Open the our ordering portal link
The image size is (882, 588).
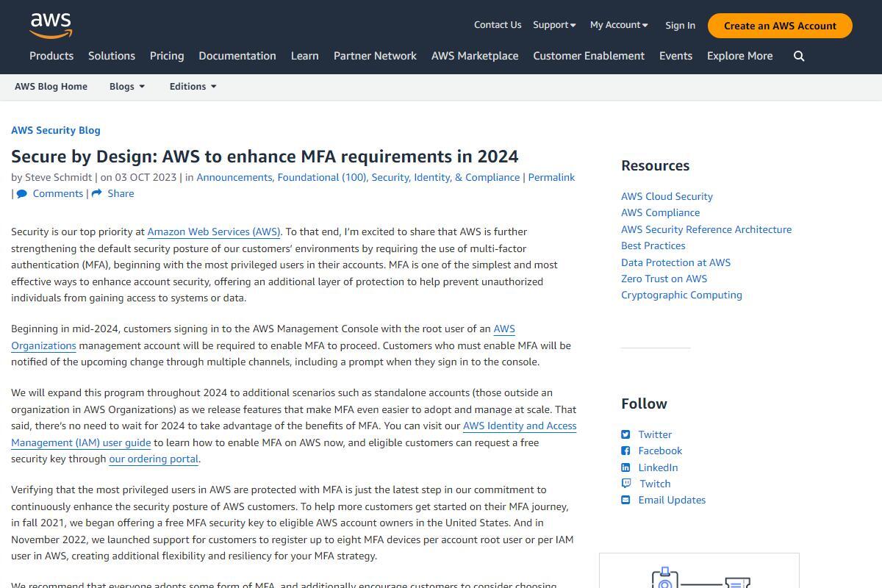(154, 459)
